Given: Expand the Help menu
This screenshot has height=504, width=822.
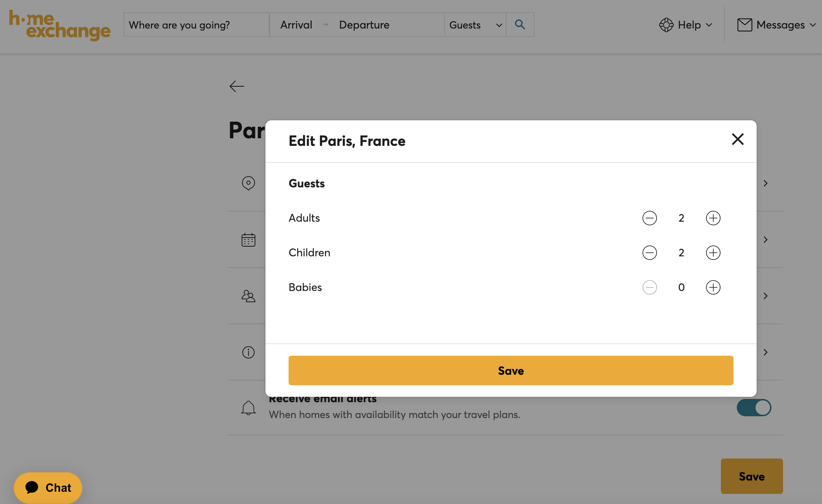Looking at the screenshot, I should point(686,25).
